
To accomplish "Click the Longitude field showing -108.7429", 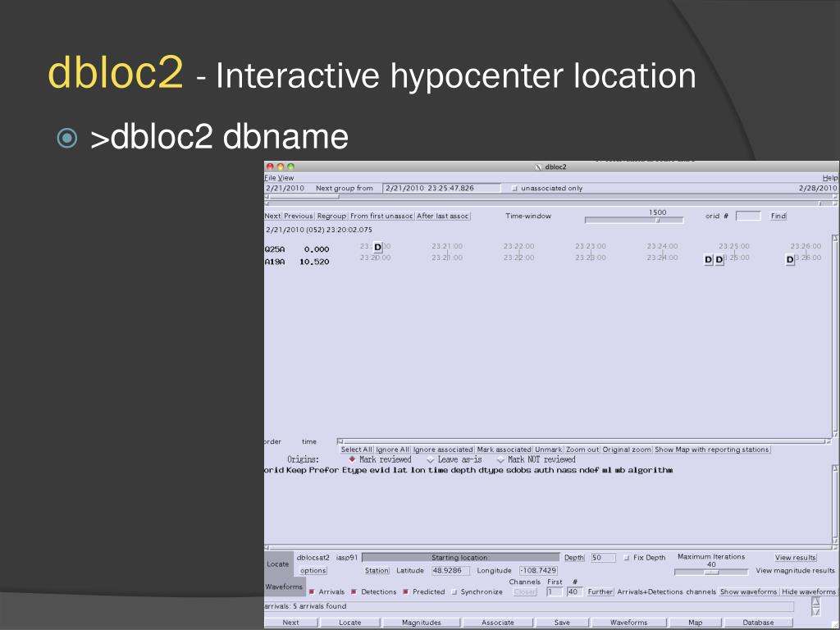I will point(538,571).
